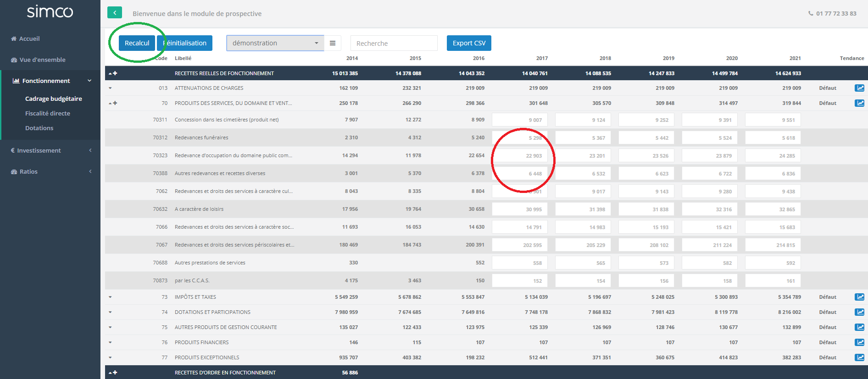Go to Fiscalité directe menu item
Image resolution: width=868 pixels, height=379 pixels.
(x=48, y=113)
